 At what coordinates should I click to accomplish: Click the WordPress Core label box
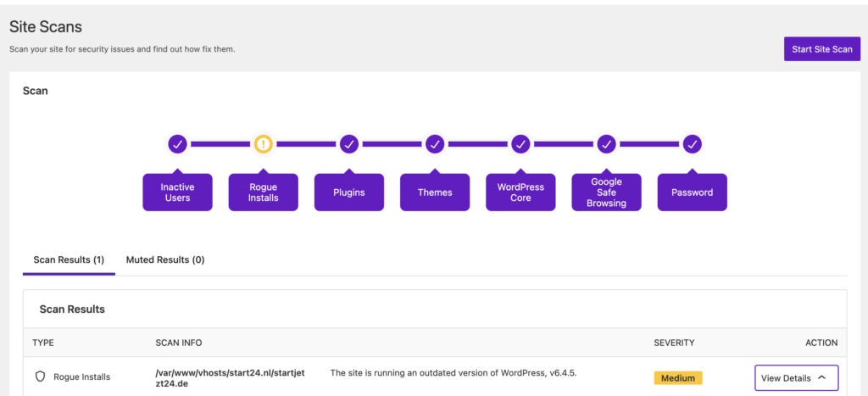coord(520,192)
